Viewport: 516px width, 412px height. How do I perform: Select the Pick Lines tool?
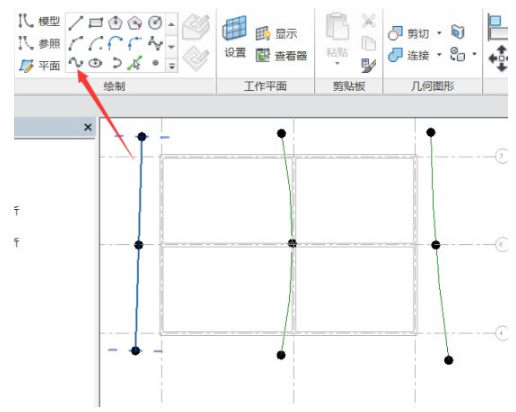click(x=135, y=63)
